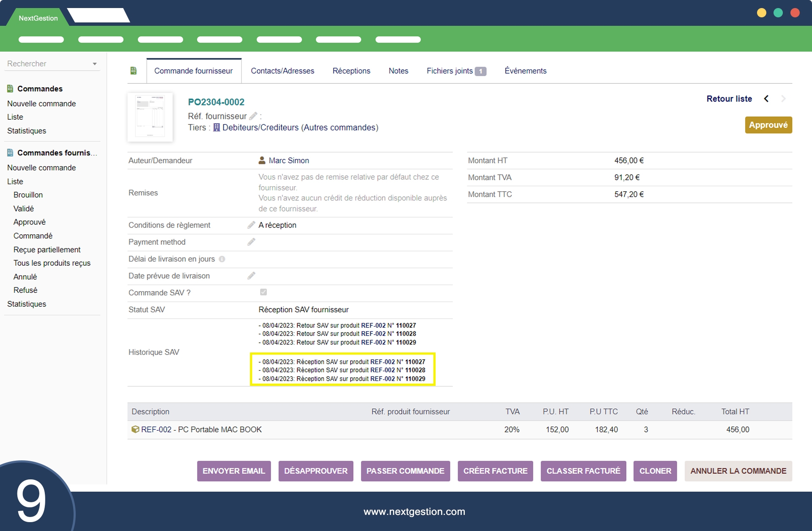Open the Rechercher dropdown arrow
Image resolution: width=812 pixels, height=531 pixels.
click(95, 64)
